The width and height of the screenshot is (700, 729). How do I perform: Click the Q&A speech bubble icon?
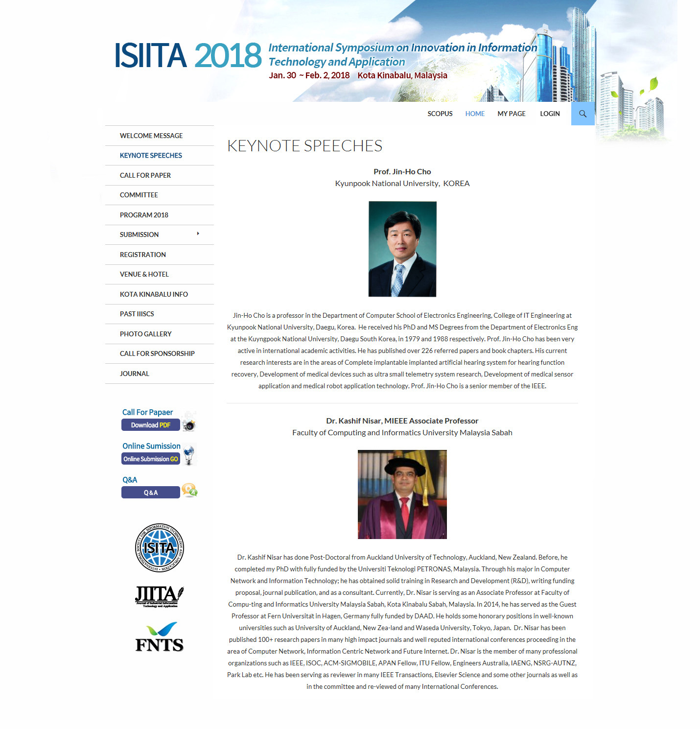[189, 490]
